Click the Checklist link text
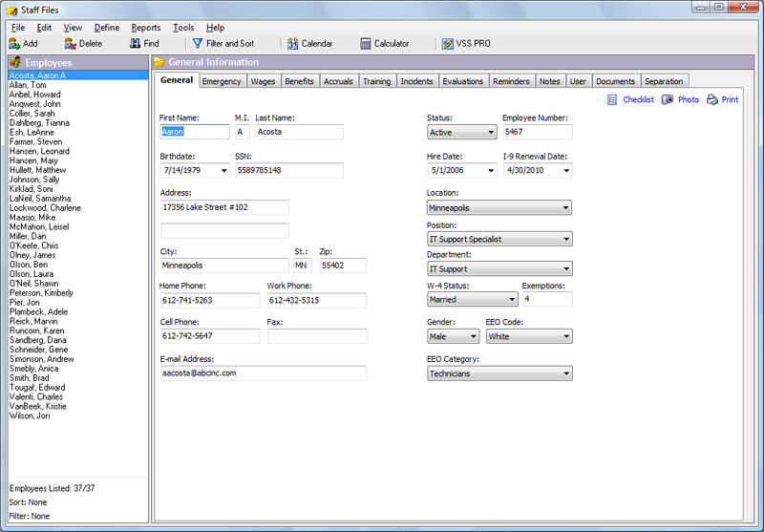Screen dimensions: 764x532 [x=638, y=99]
